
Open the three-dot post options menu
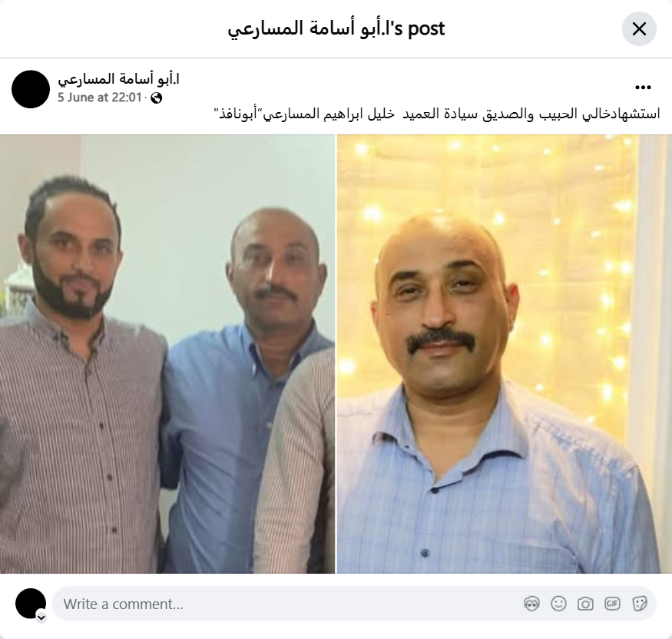tap(643, 88)
